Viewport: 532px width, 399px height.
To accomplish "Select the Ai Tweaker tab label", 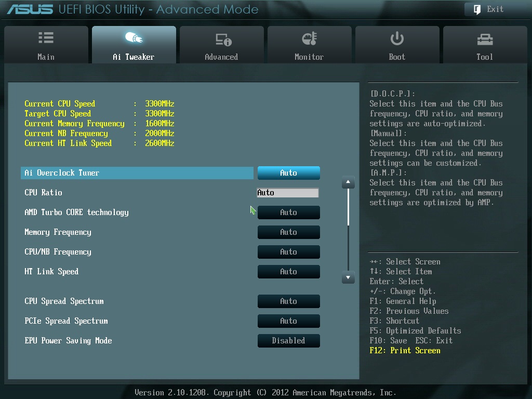I will [x=134, y=57].
